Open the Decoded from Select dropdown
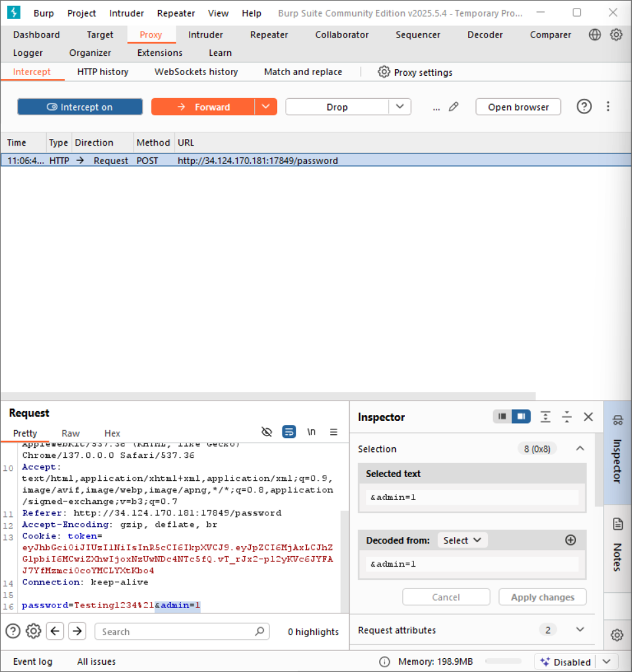 tap(461, 540)
